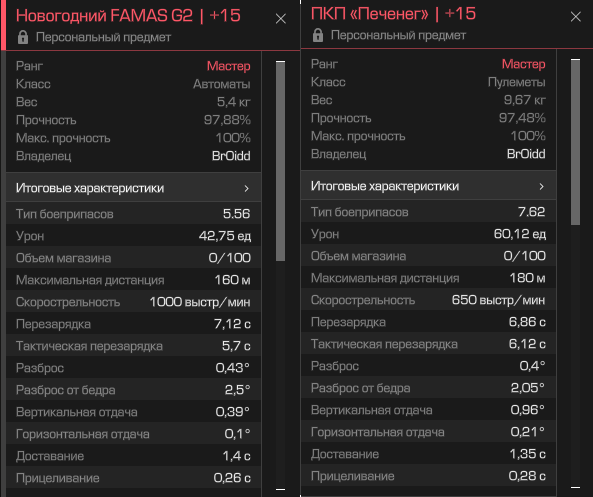Click the FAMAS Урон 42,75 ед row
The width and height of the screenshot is (593, 497).
pyautogui.click(x=134, y=236)
